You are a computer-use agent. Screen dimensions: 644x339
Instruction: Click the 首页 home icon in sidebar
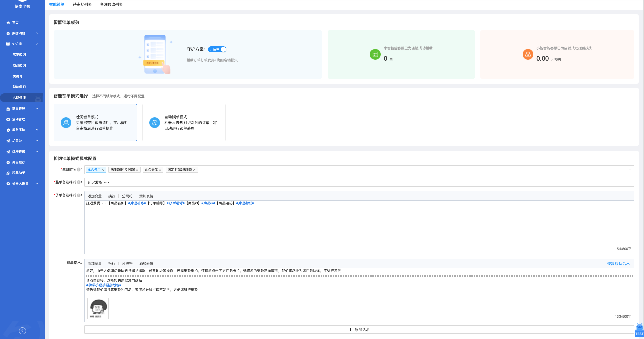pyautogui.click(x=8, y=23)
